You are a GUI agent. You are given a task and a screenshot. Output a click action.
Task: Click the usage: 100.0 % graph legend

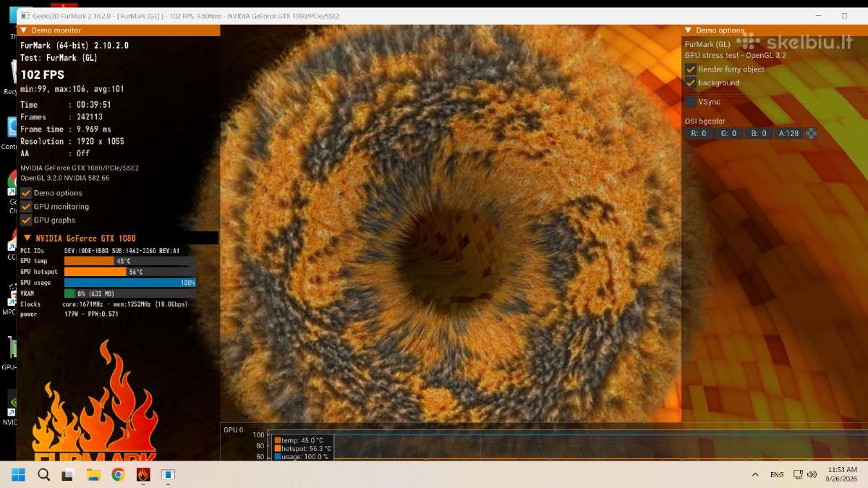pyautogui.click(x=302, y=457)
